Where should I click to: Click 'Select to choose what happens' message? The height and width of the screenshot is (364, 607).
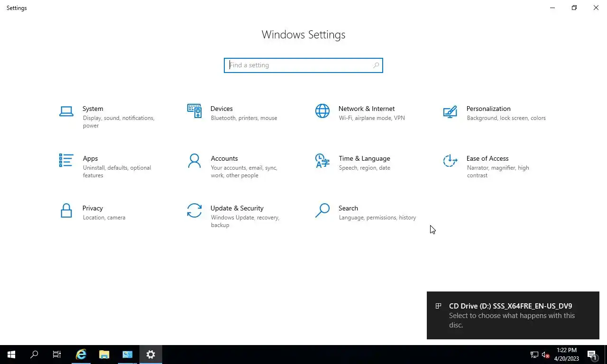click(x=512, y=320)
